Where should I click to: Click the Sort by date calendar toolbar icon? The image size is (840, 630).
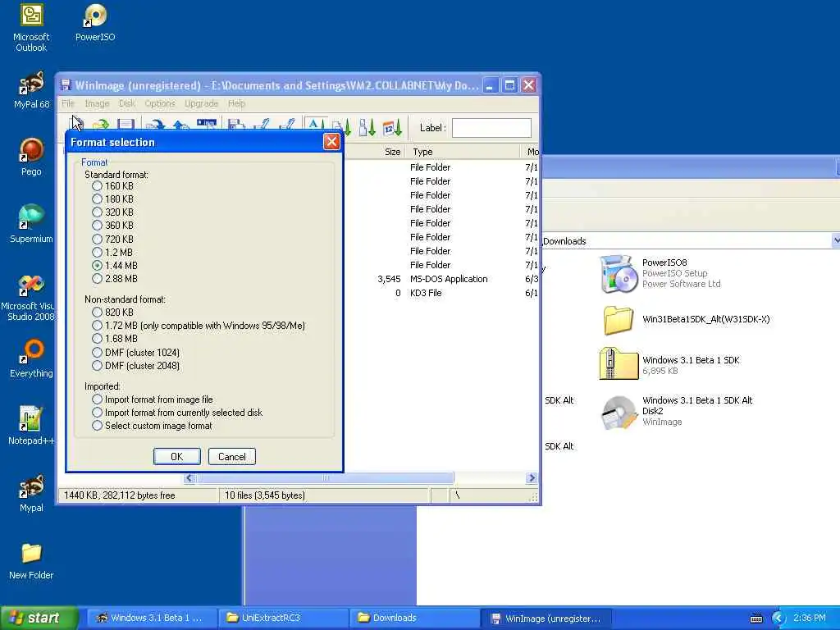(x=392, y=127)
